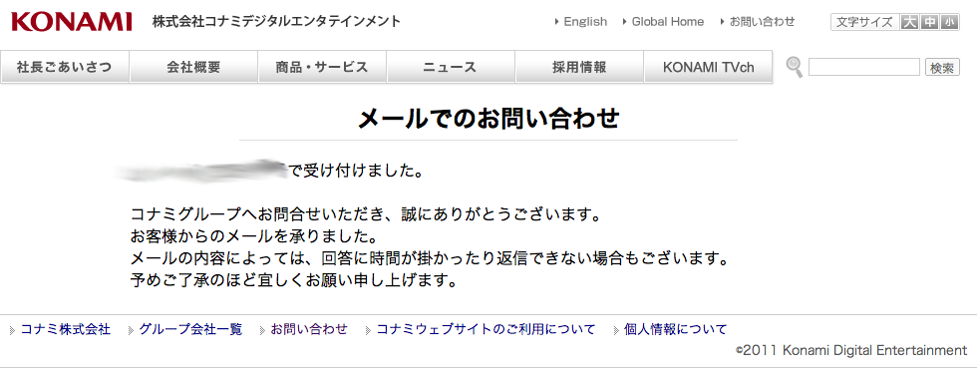
Task: Switch to the English site link
Action: tap(585, 22)
